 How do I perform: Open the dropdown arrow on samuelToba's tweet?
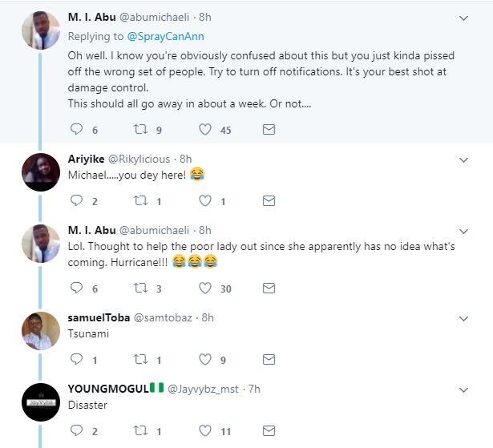pyautogui.click(x=463, y=318)
